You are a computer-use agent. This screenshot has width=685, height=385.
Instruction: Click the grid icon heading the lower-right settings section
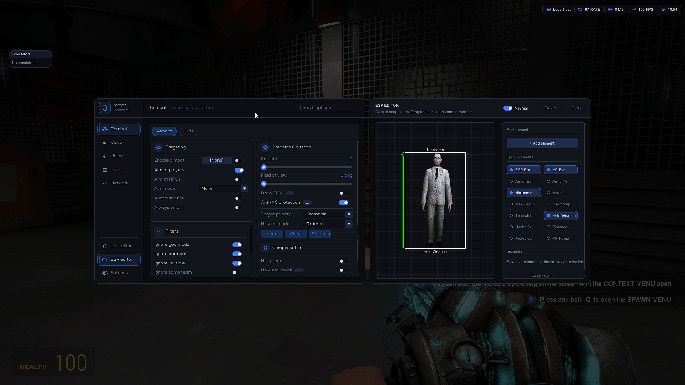pyautogui.click(x=265, y=248)
